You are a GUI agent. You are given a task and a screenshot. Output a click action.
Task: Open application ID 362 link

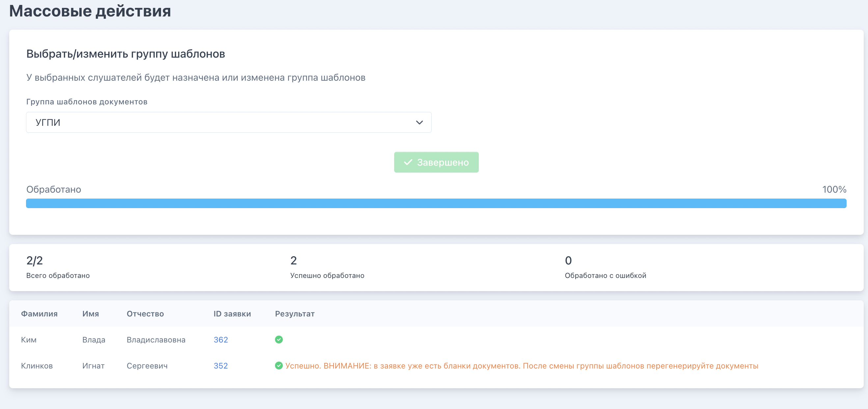pos(221,340)
